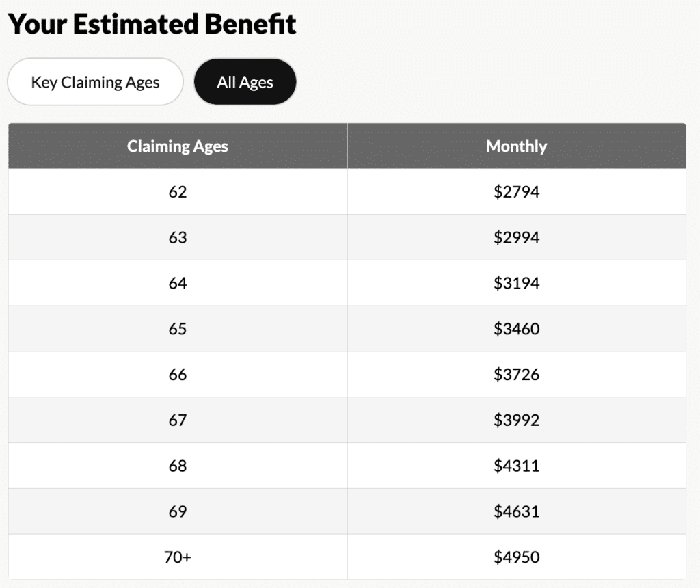Select the row for age 67
This screenshot has width=700, height=588.
point(177,420)
